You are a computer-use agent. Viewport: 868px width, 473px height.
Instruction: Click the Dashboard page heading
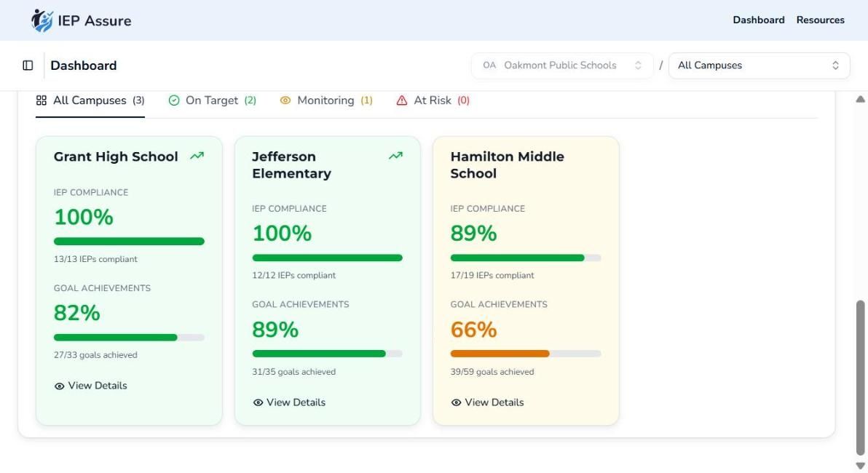84,65
